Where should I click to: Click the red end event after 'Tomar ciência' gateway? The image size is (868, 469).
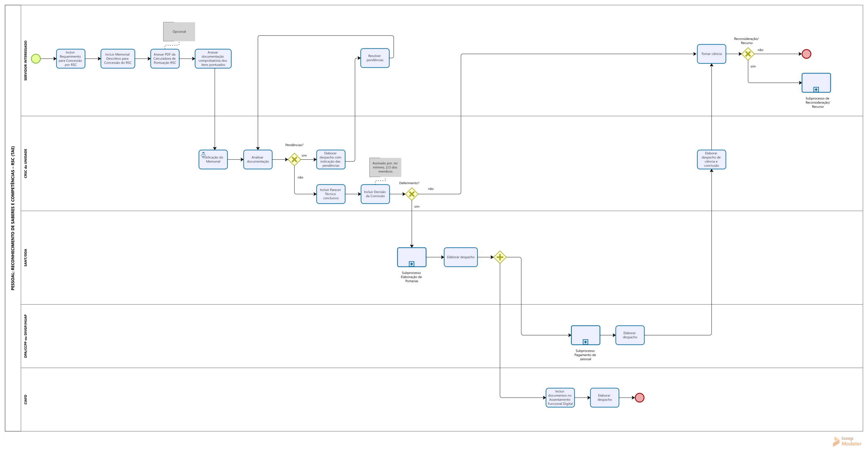(806, 54)
